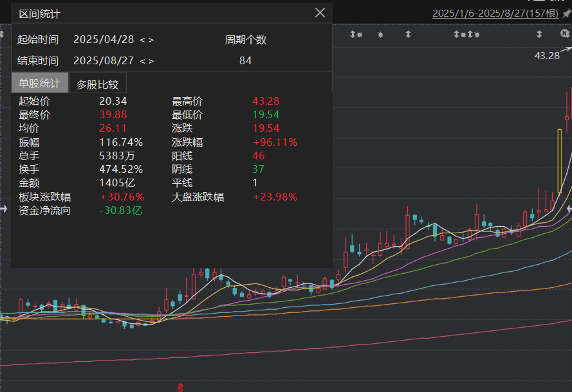Viewport: 572px width, 392px height.
Task: Click the start date field 2025/04/28
Action: (104, 40)
